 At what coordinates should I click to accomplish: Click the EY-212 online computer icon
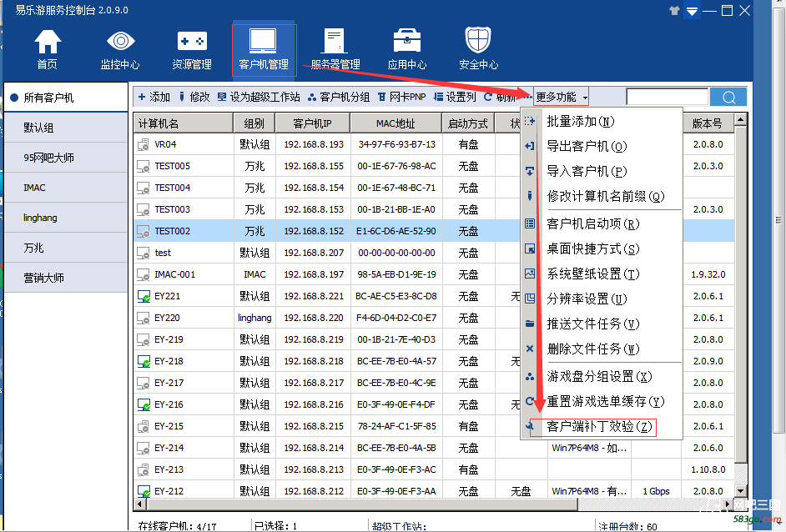pos(144,491)
